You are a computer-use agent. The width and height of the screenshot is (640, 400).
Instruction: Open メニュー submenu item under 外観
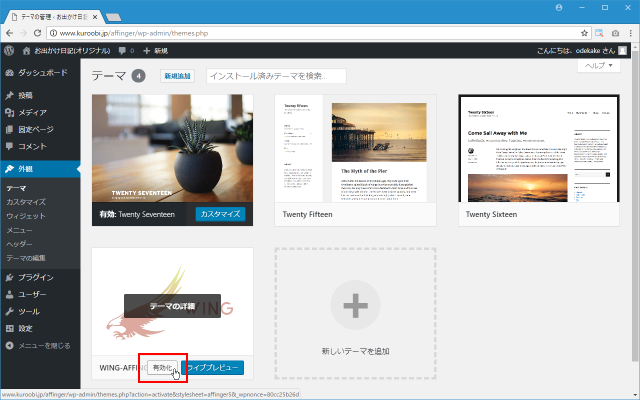pos(19,230)
